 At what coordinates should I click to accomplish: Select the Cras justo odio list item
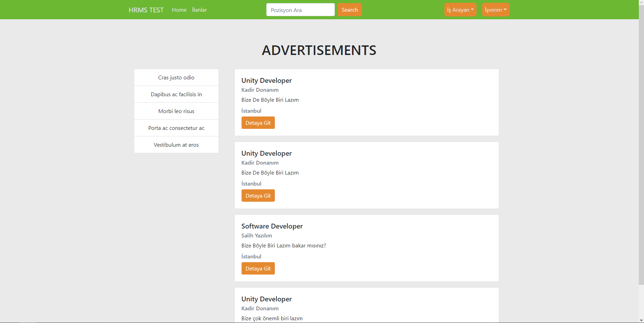point(176,78)
